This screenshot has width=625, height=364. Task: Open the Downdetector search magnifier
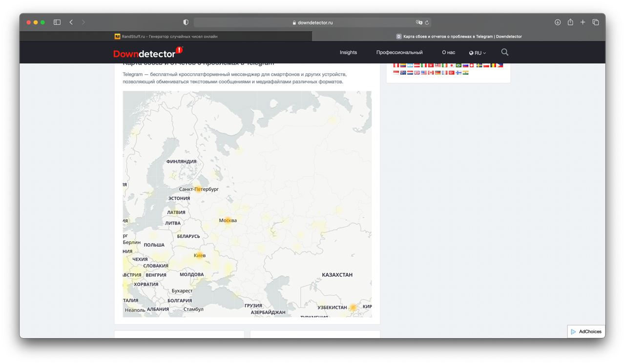pyautogui.click(x=505, y=52)
